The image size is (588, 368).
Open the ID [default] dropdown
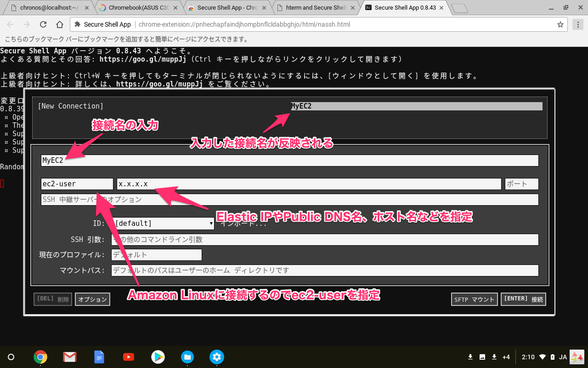tap(163, 224)
